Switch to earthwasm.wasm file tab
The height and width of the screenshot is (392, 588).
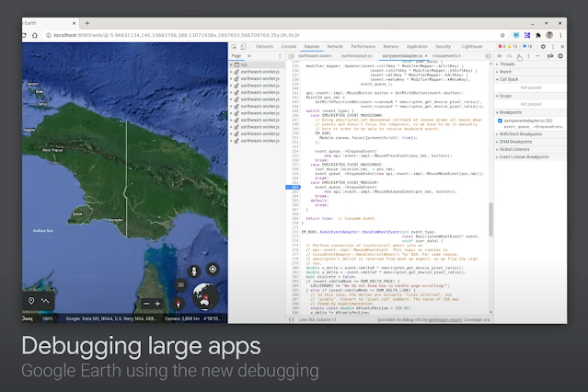(x=315, y=56)
